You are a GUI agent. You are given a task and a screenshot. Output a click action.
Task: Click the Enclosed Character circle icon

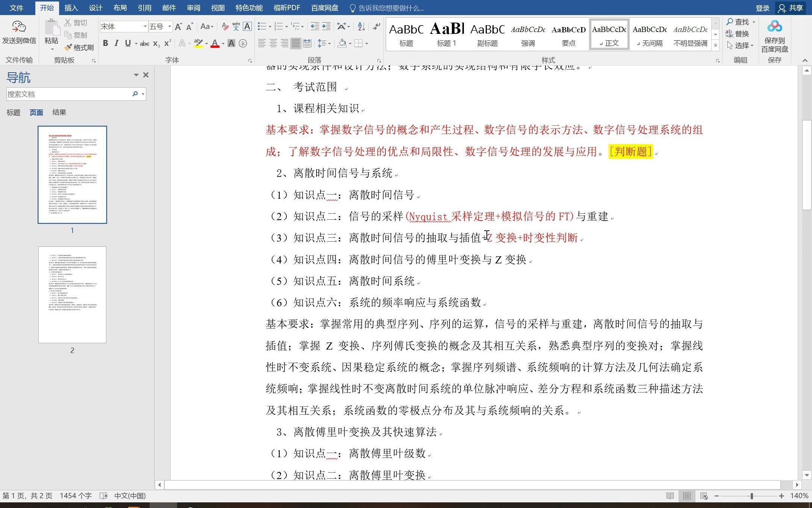click(x=243, y=43)
